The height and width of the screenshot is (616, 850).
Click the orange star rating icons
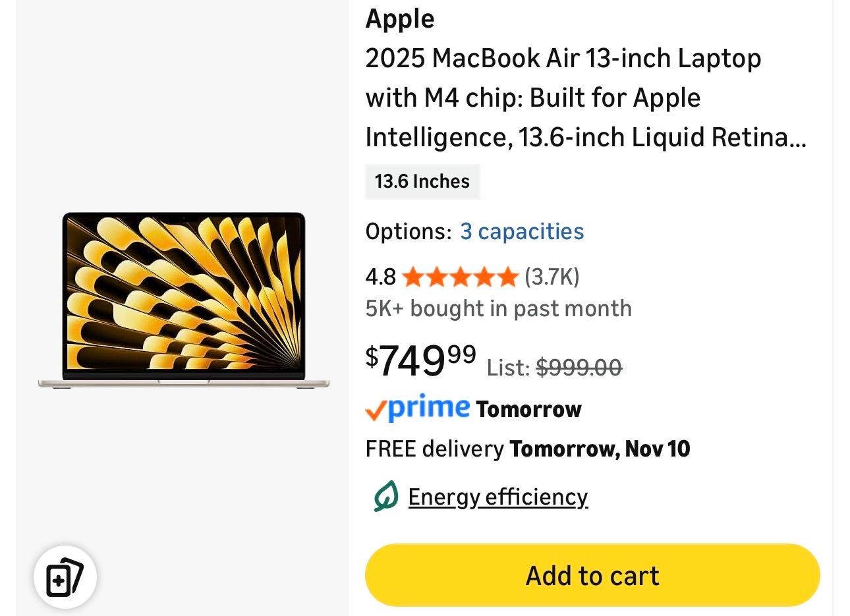pos(459,277)
